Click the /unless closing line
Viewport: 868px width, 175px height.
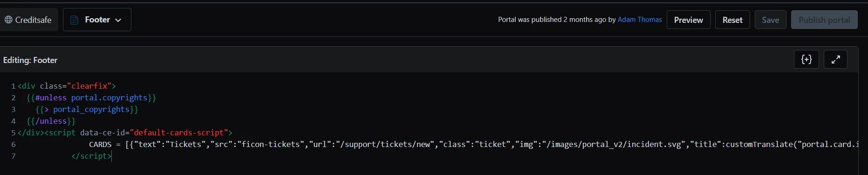(51, 121)
